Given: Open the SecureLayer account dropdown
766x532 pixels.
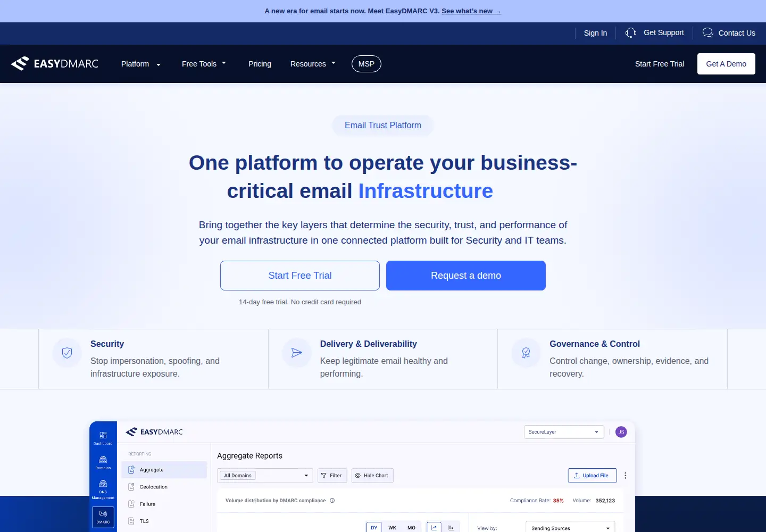Looking at the screenshot, I should coord(564,432).
